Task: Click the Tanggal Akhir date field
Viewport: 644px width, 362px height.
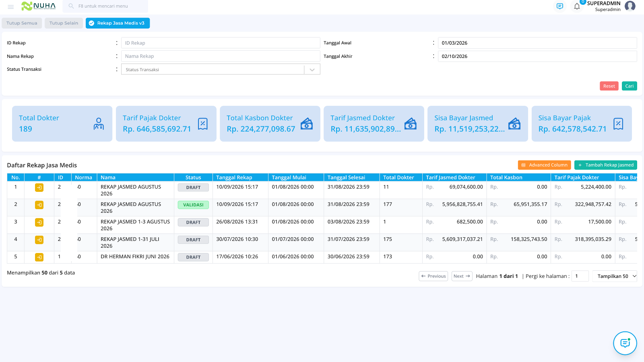Action: [x=537, y=56]
